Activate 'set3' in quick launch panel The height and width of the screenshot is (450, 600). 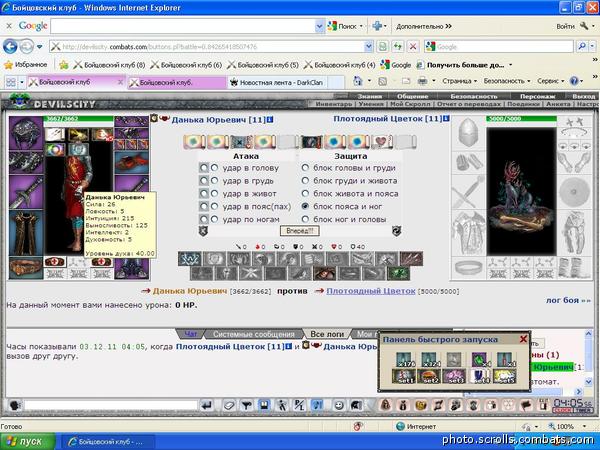(454, 376)
